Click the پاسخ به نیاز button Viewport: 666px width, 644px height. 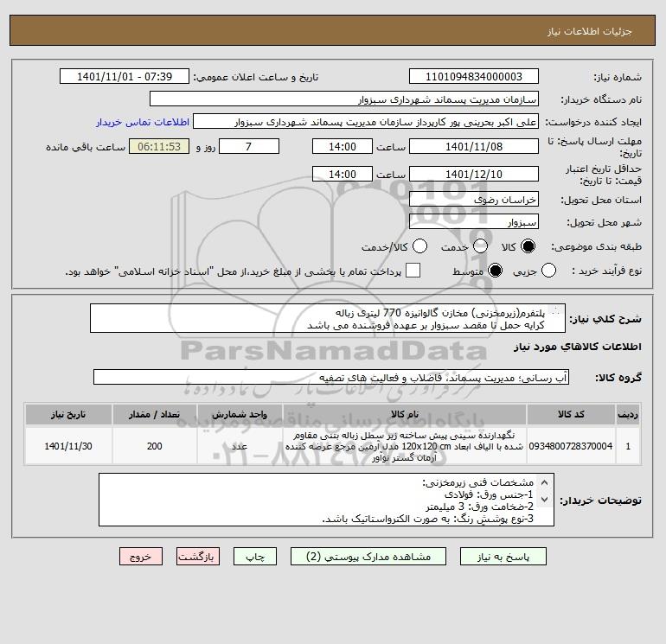(503, 557)
